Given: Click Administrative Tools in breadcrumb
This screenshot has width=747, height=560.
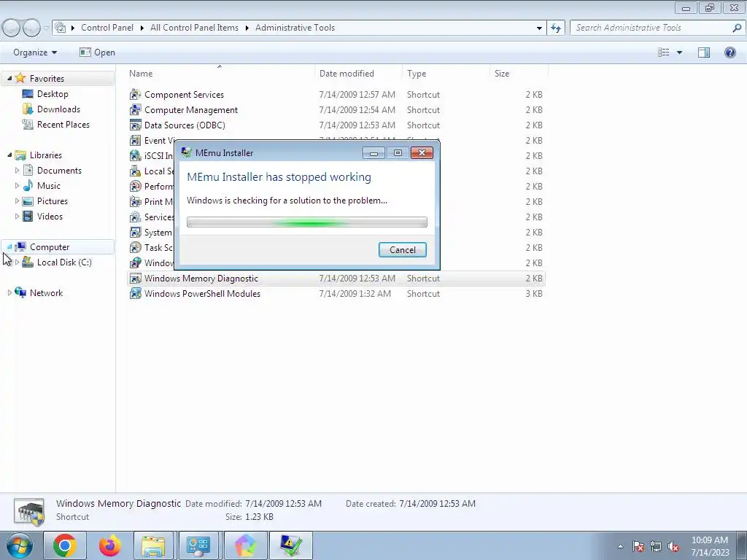Looking at the screenshot, I should 295,28.
